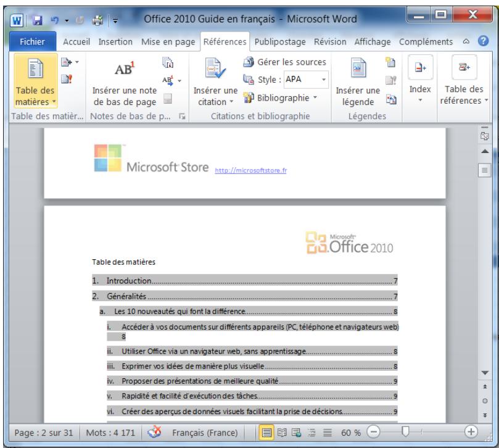Click the ruler toggle above the scrollbar
This screenshot has width=499, height=448.
(x=485, y=136)
